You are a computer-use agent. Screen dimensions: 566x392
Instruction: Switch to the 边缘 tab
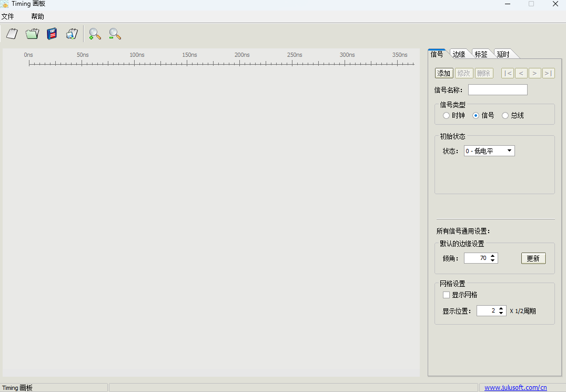click(460, 53)
